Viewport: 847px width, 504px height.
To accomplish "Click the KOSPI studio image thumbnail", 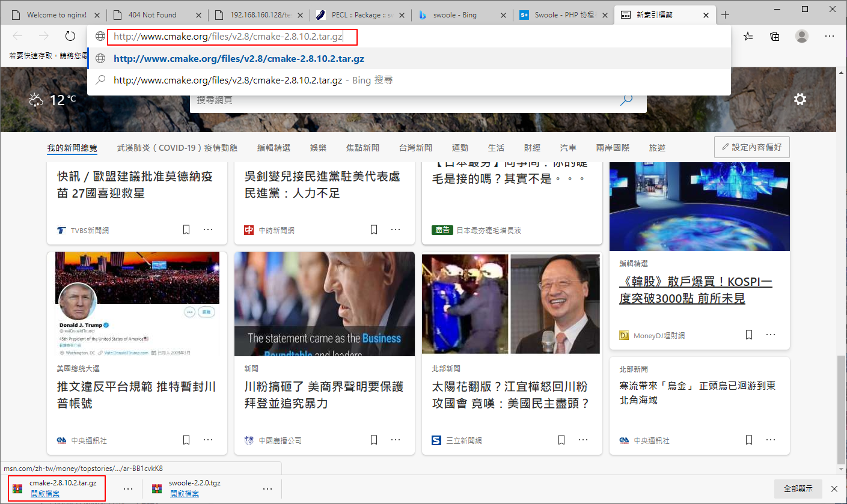I will 700,206.
